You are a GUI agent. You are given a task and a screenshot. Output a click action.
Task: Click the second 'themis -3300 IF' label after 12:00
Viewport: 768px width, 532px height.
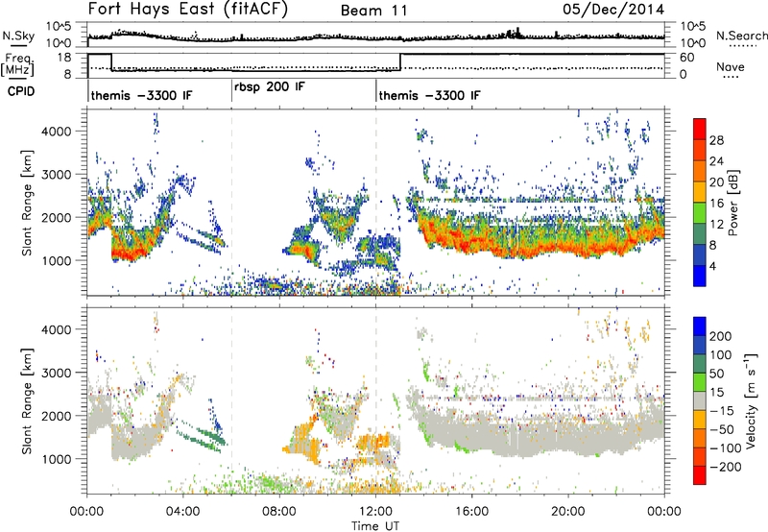click(429, 95)
